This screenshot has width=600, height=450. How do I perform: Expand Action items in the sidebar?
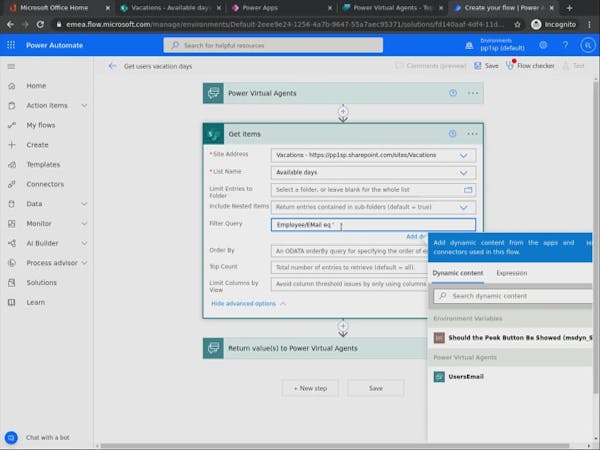[84, 106]
